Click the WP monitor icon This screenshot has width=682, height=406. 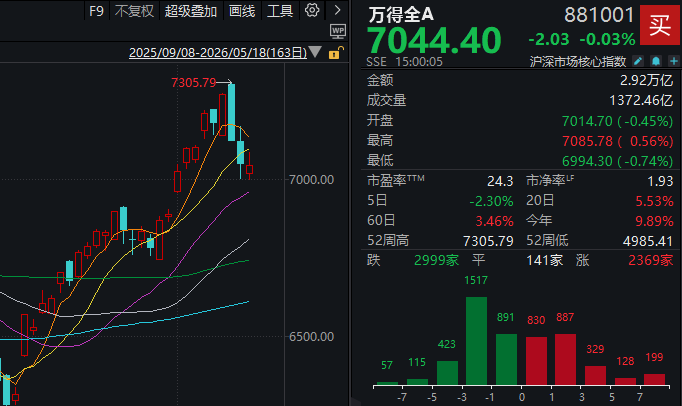coord(338,31)
